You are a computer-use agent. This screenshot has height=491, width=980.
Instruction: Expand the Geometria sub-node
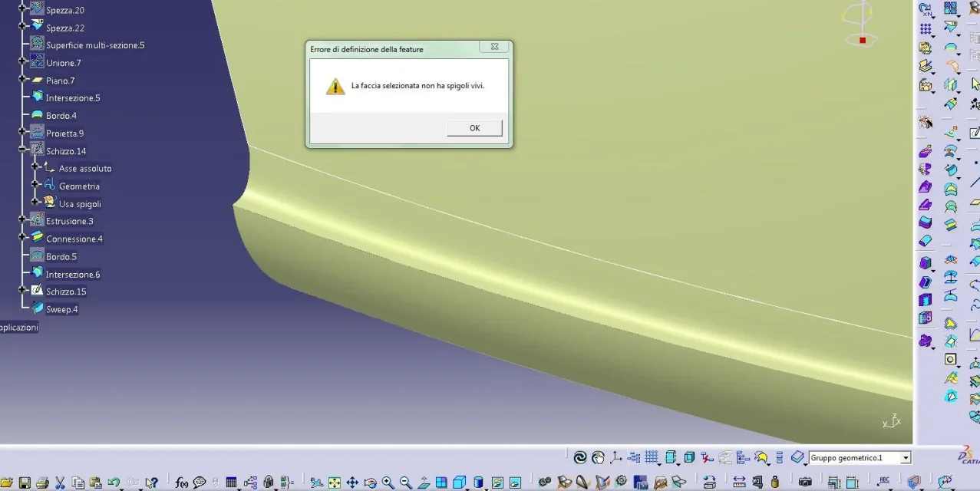pyautogui.click(x=35, y=186)
